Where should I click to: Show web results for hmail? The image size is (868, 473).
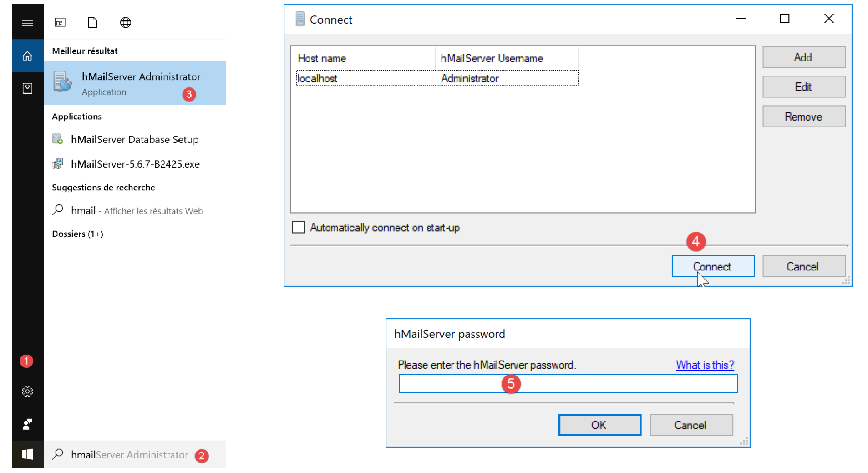coord(137,210)
